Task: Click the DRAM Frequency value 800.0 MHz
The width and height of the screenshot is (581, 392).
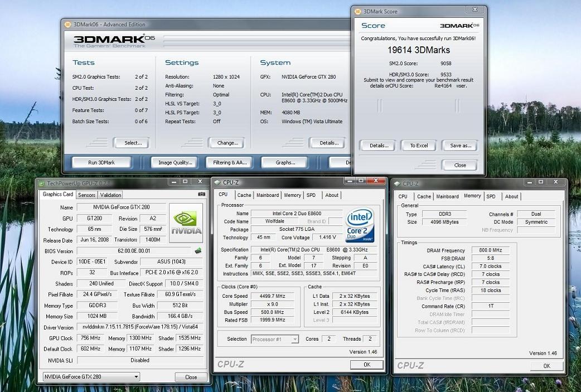Action: pos(490,250)
